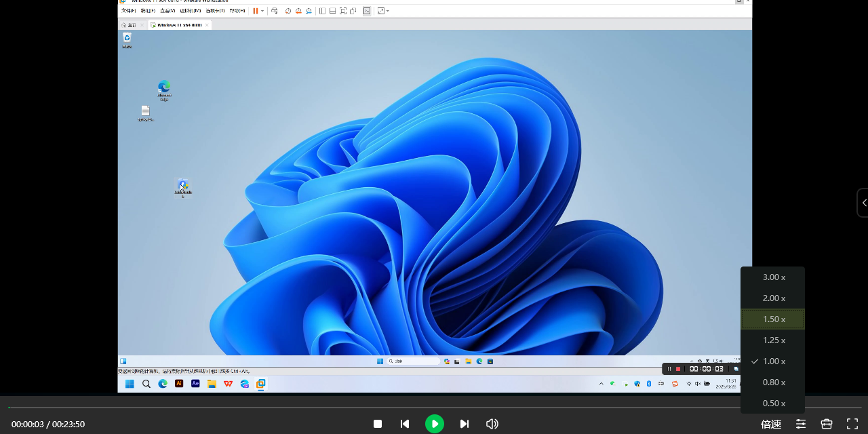Select the checked 1.00 x speed

pyautogui.click(x=772, y=361)
